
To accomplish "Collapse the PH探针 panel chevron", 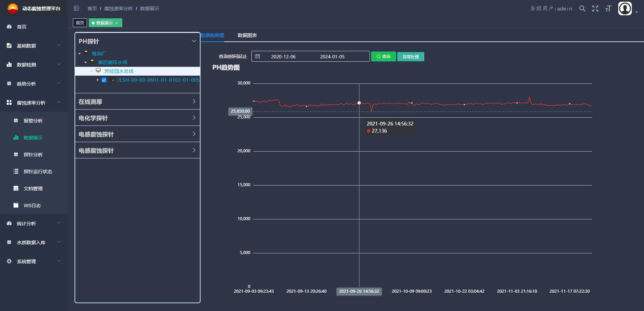I will 194,41.
